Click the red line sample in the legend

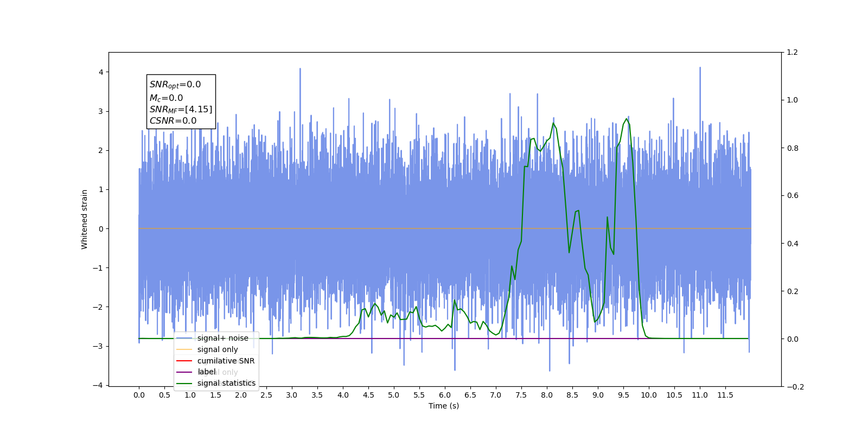[184, 361]
